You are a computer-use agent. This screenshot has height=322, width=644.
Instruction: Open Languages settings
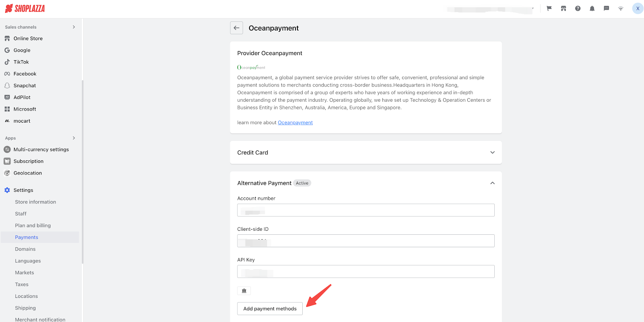coord(28,261)
